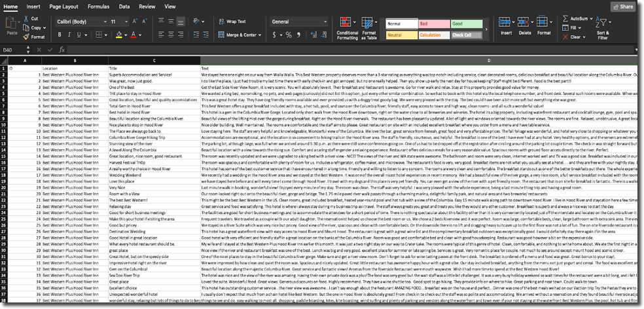This screenshot has height=309, width=644.
Task: Apply the Normal cell style
Action: pos(402,24)
